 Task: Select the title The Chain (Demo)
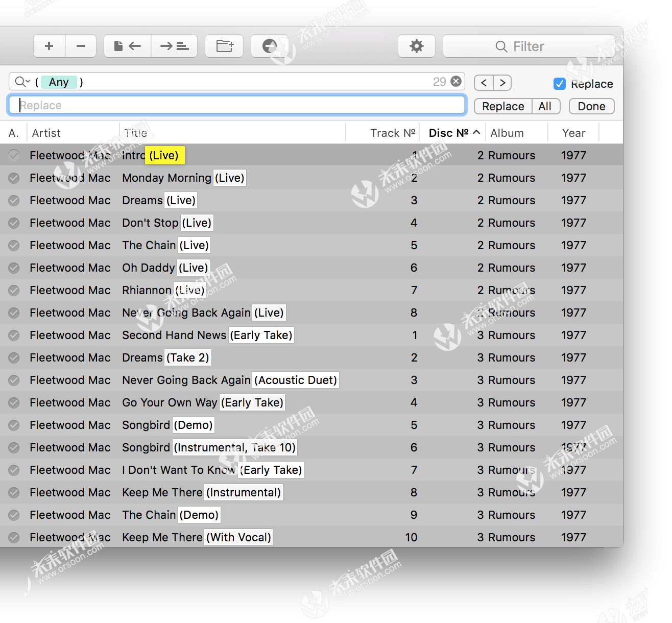coord(171,515)
